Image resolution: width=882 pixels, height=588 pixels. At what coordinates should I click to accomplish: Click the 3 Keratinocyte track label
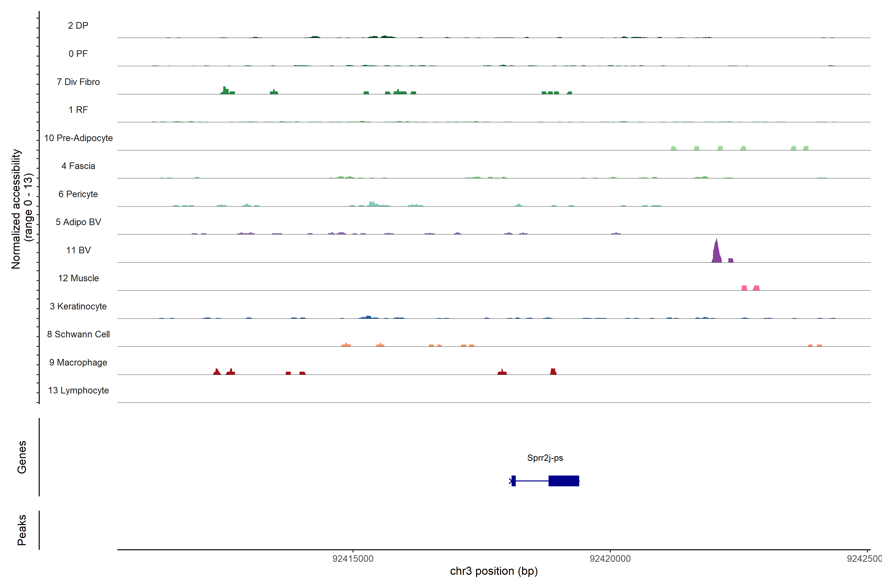pos(78,306)
